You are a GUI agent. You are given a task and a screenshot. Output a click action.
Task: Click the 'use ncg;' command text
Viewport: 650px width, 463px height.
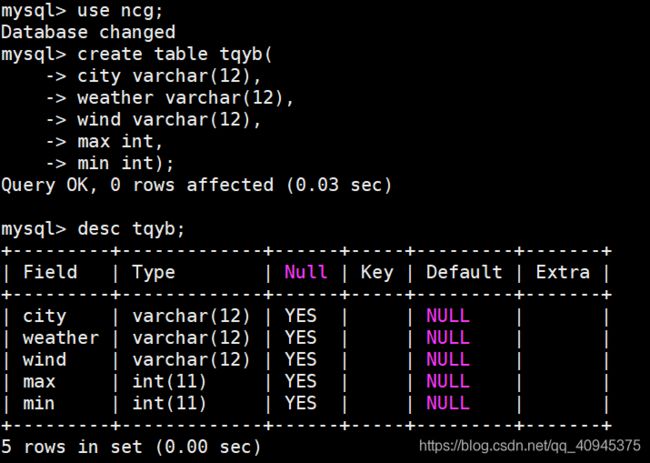tap(120, 11)
